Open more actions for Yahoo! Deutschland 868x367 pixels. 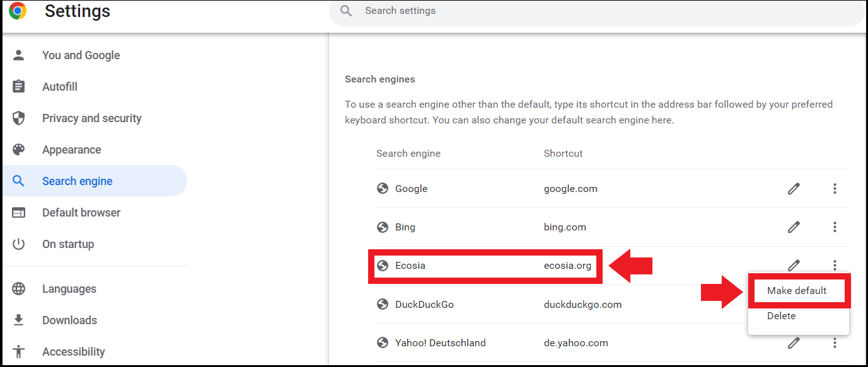(835, 342)
